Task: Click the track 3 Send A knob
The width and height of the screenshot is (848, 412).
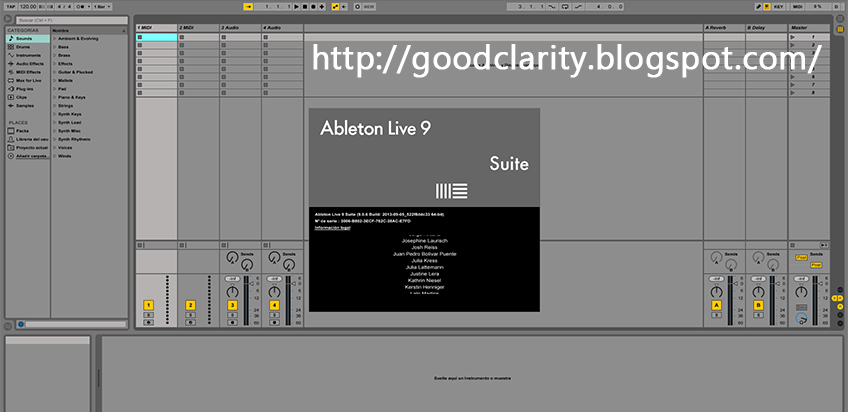Action: [x=232, y=258]
